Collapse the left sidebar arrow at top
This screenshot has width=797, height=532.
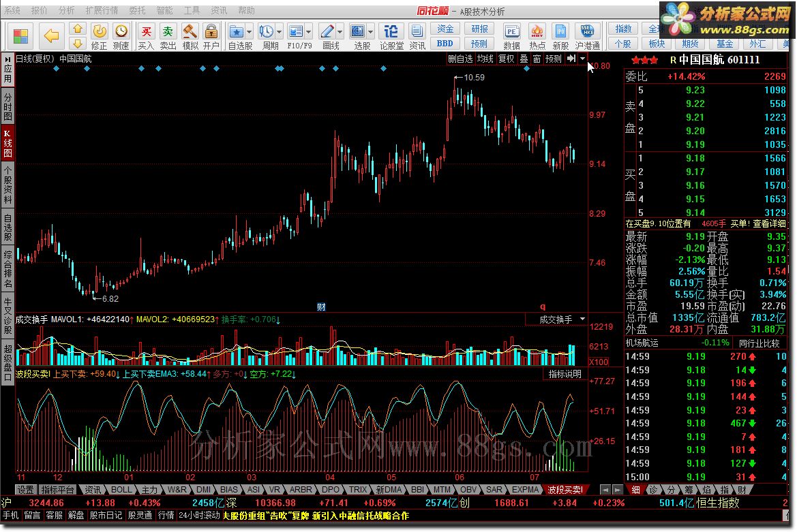coord(7,60)
